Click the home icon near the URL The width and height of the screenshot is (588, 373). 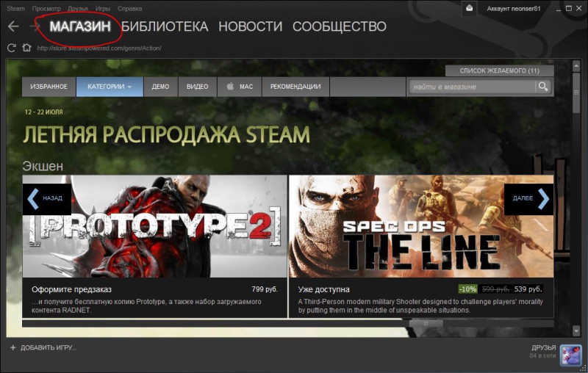pyautogui.click(x=26, y=48)
